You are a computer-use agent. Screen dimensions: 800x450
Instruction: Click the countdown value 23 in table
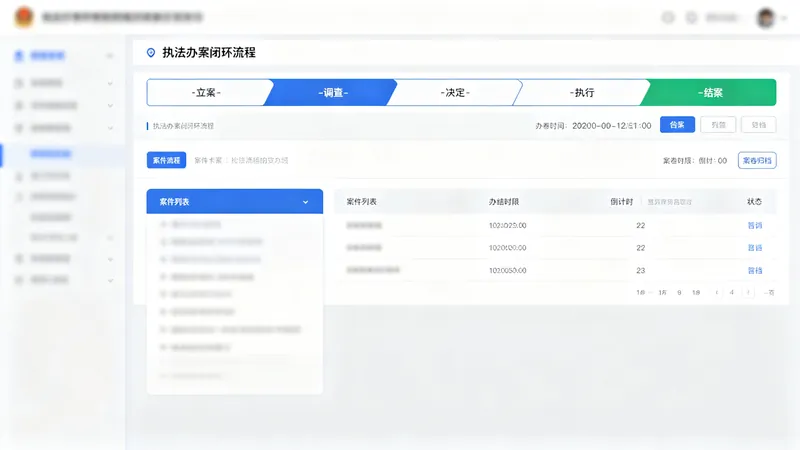tap(640, 270)
